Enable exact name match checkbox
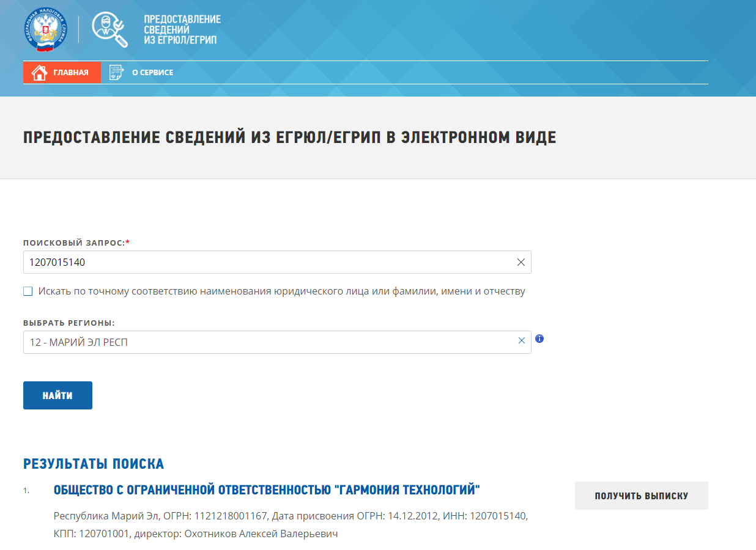 [28, 291]
